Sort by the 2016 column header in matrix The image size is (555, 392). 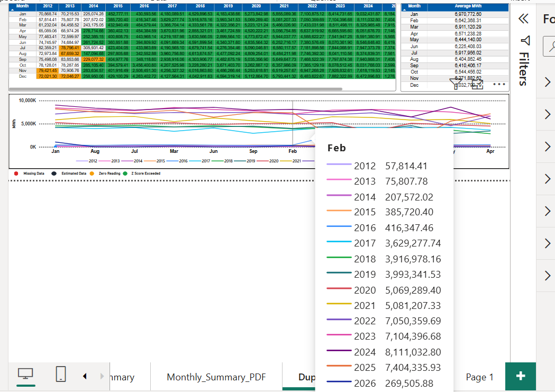(144, 6)
